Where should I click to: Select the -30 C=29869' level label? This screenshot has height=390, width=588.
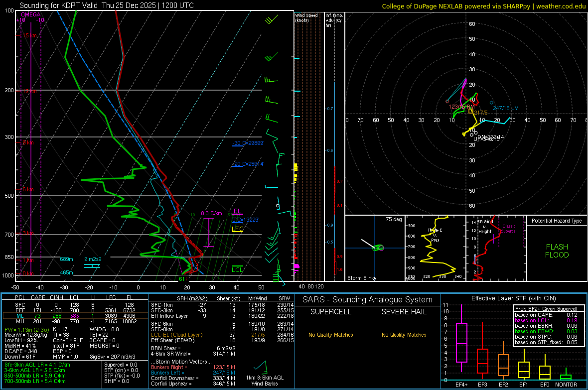(248, 143)
